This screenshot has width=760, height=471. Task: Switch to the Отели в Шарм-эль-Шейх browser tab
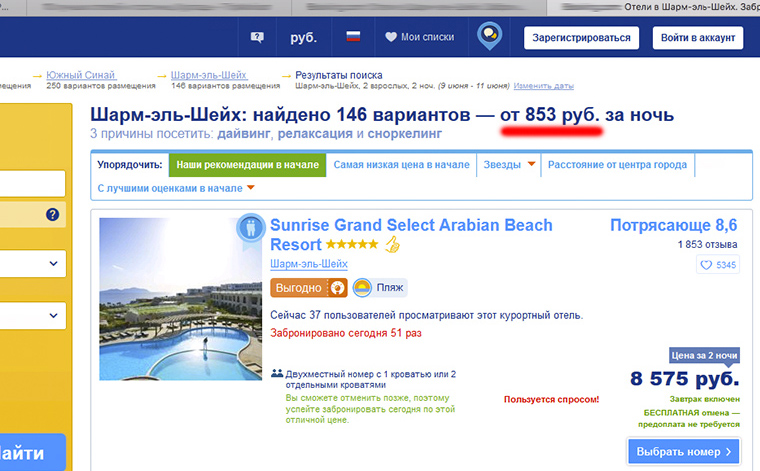pos(653,8)
